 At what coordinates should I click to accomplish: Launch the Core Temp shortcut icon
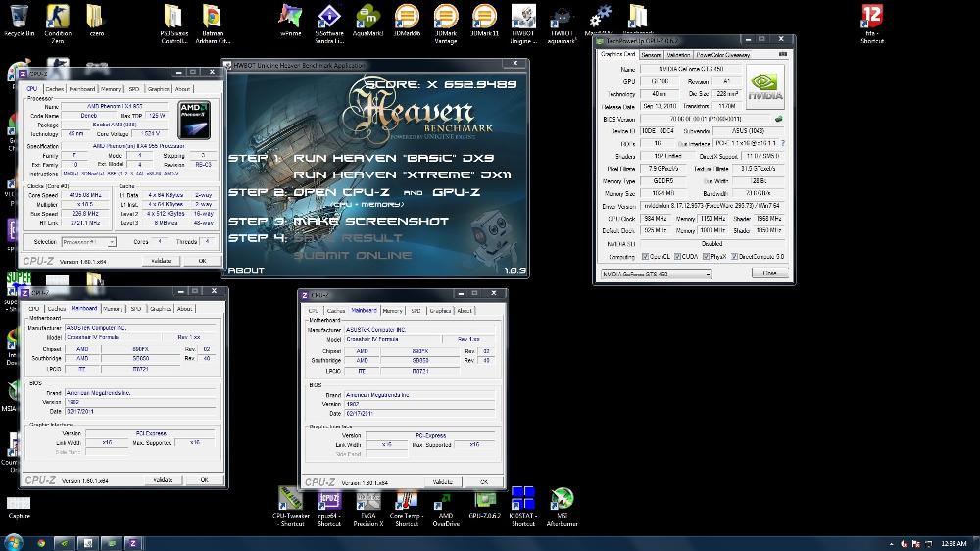pyautogui.click(x=407, y=507)
